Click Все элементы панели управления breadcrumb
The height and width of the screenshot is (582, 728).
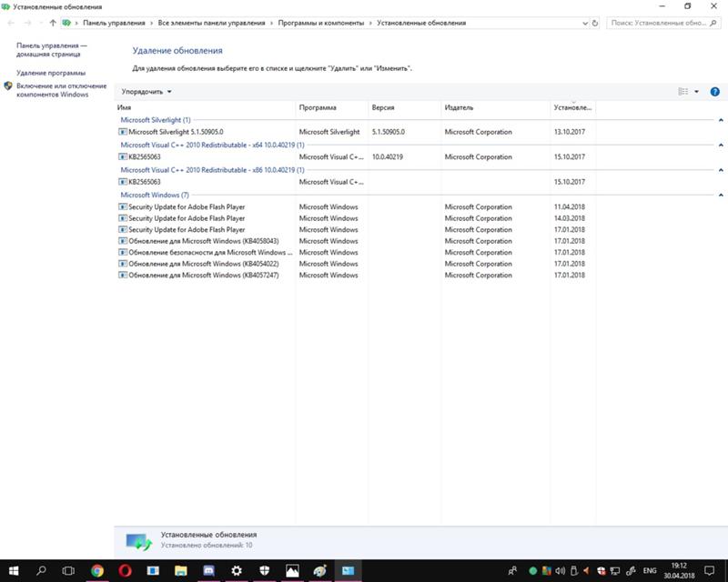pos(211,23)
